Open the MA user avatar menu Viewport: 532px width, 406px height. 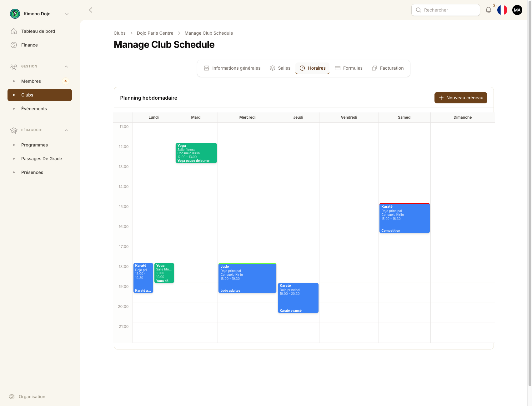click(x=517, y=10)
